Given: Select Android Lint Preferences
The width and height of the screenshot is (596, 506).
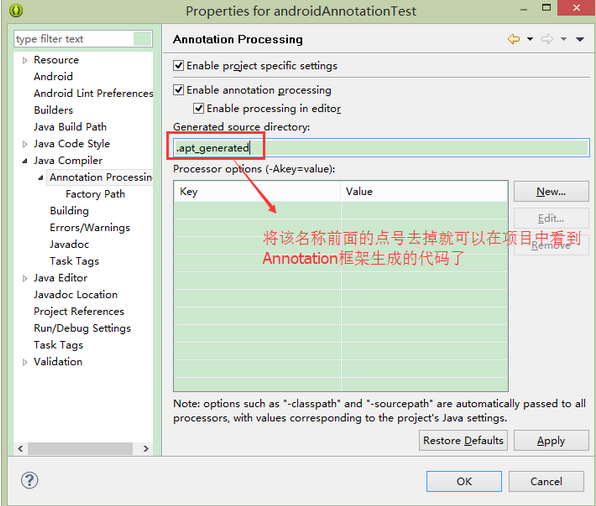Looking at the screenshot, I should (x=93, y=93).
